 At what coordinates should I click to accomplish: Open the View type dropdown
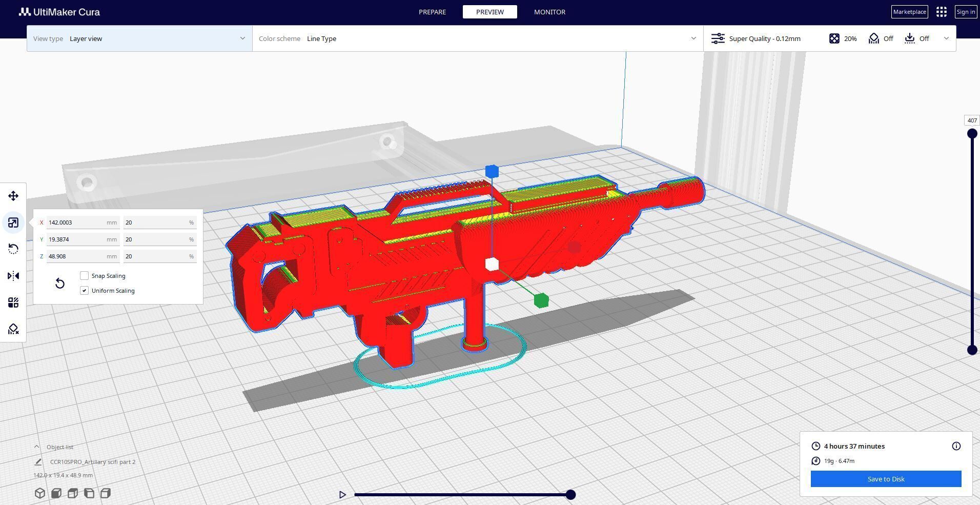139,38
